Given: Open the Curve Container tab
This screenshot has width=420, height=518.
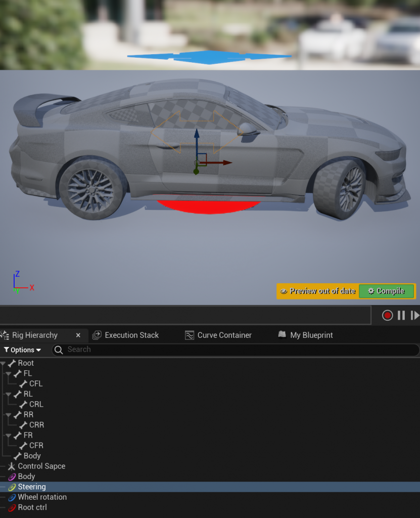Looking at the screenshot, I should tap(218, 335).
